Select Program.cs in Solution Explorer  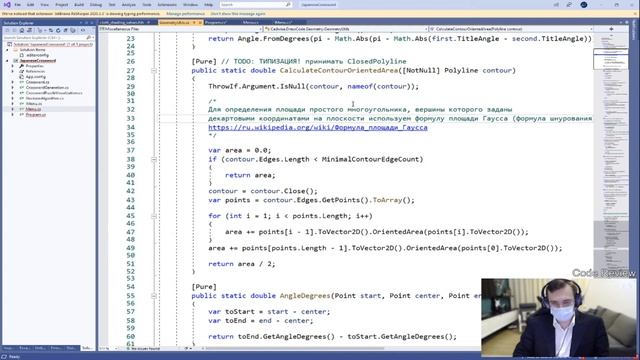[x=36, y=115]
